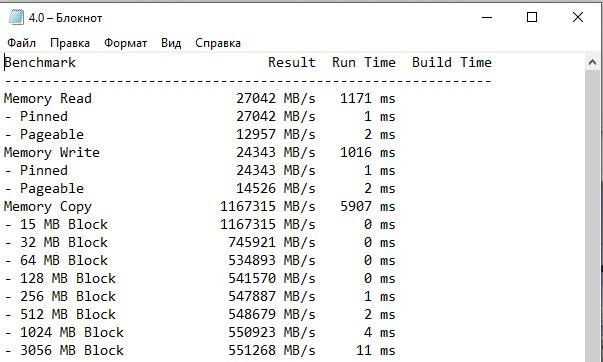Image resolution: width=603 pixels, height=362 pixels.
Task: Click the 550923 MB/s value
Action: (272, 332)
